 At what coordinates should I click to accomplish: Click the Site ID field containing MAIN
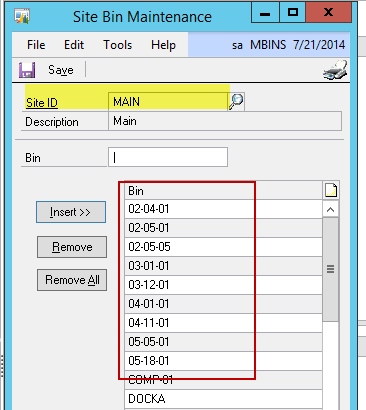click(x=168, y=101)
